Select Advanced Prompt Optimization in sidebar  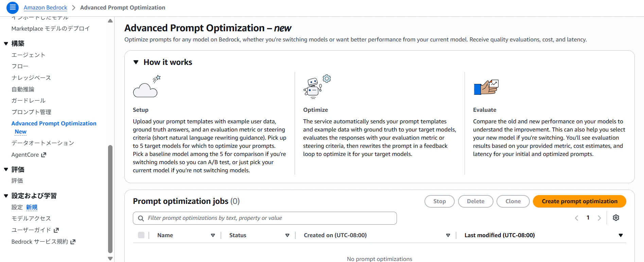click(54, 123)
